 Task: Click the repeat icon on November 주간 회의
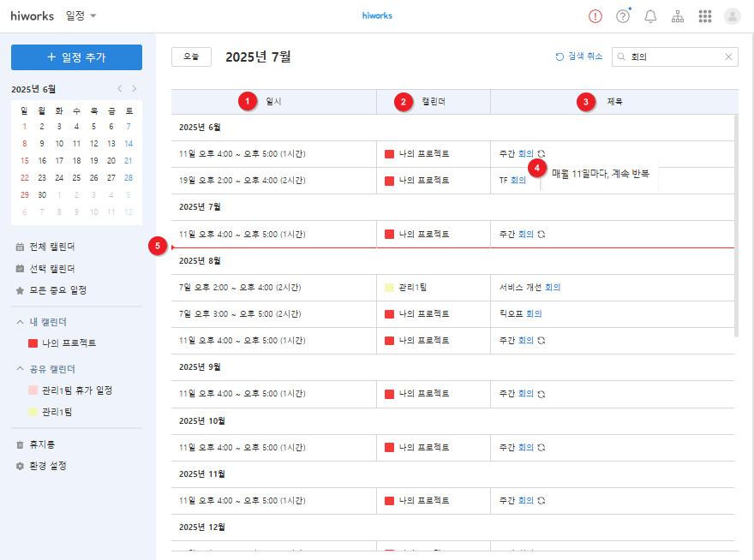click(x=542, y=501)
